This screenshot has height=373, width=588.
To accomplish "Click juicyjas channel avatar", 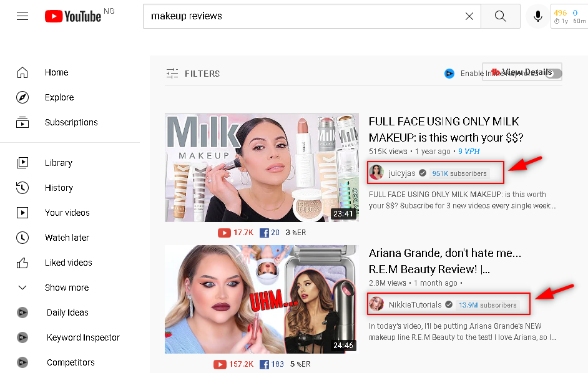I will (376, 172).
